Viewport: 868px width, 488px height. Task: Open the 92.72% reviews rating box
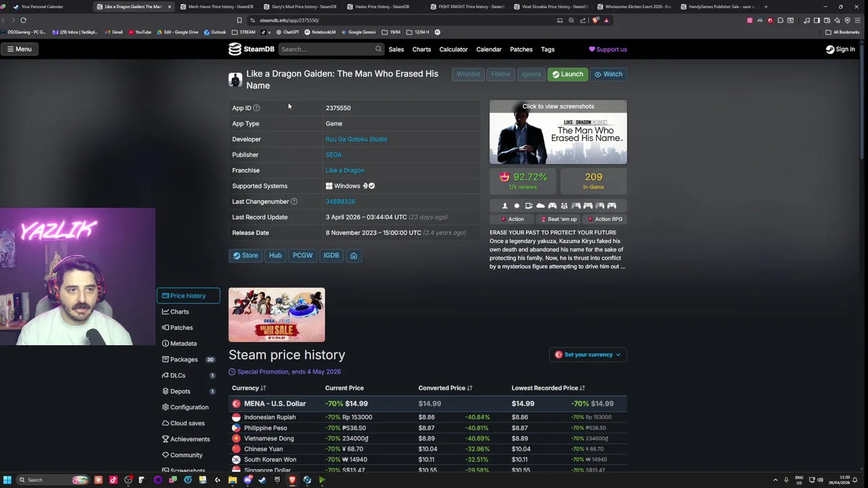pos(524,180)
